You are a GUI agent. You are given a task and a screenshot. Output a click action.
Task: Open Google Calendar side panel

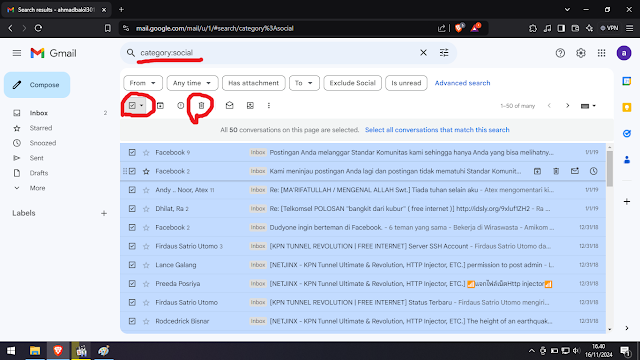[x=627, y=81]
